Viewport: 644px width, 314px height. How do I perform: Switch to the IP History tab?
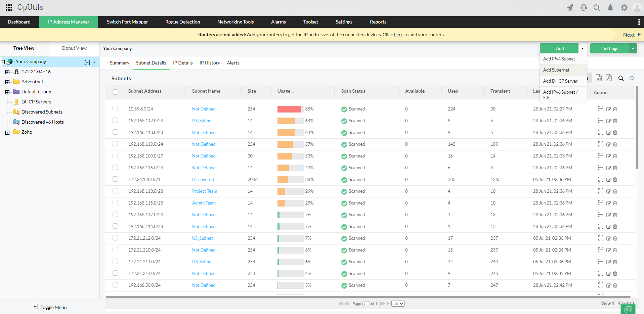210,63
